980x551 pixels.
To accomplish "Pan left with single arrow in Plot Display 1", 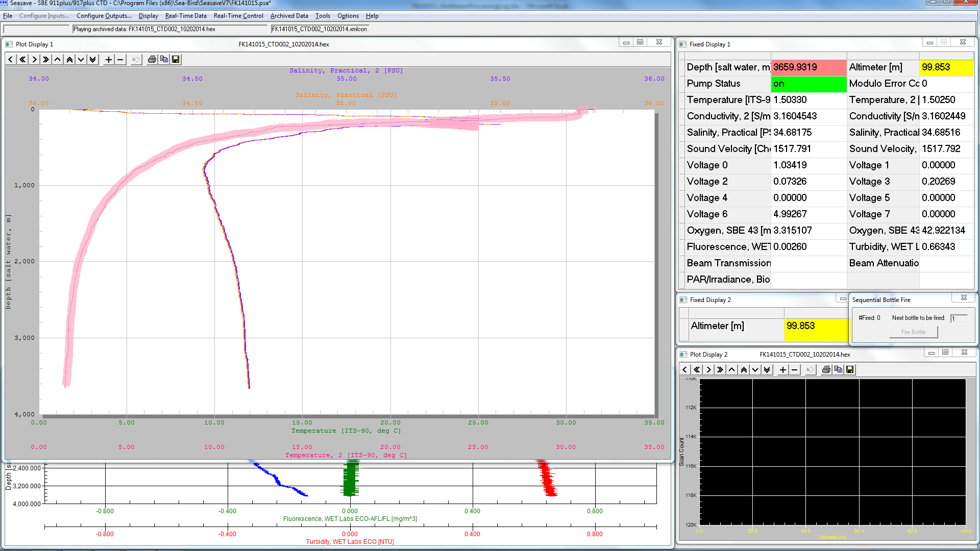I will [x=11, y=60].
